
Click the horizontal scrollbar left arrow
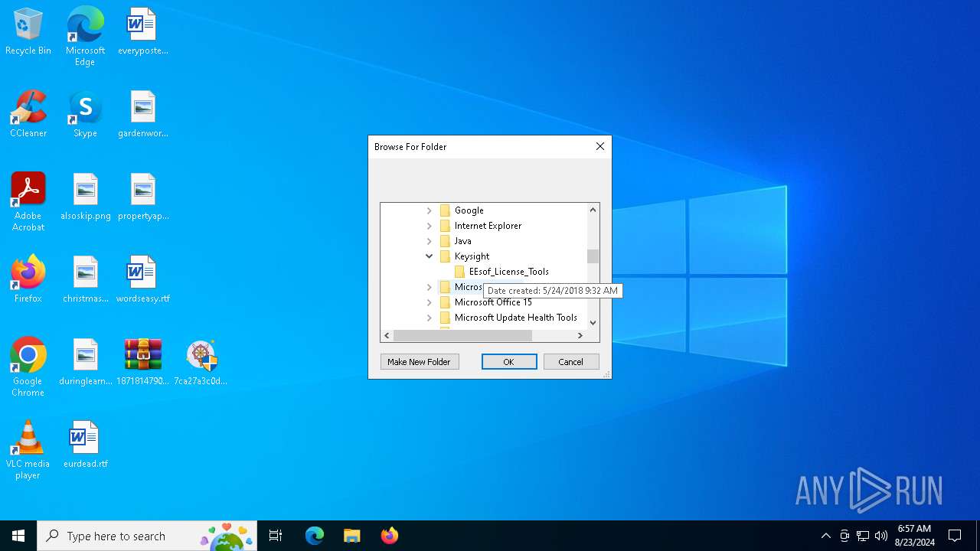(387, 335)
